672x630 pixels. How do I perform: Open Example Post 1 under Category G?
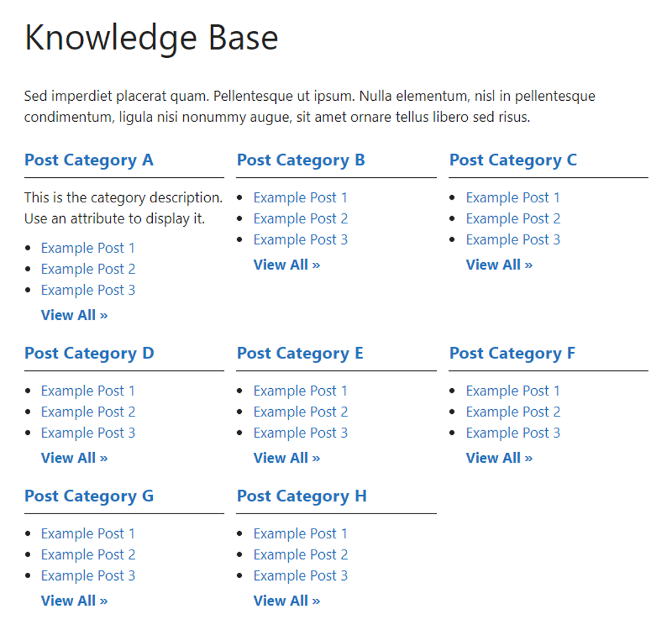click(x=88, y=534)
